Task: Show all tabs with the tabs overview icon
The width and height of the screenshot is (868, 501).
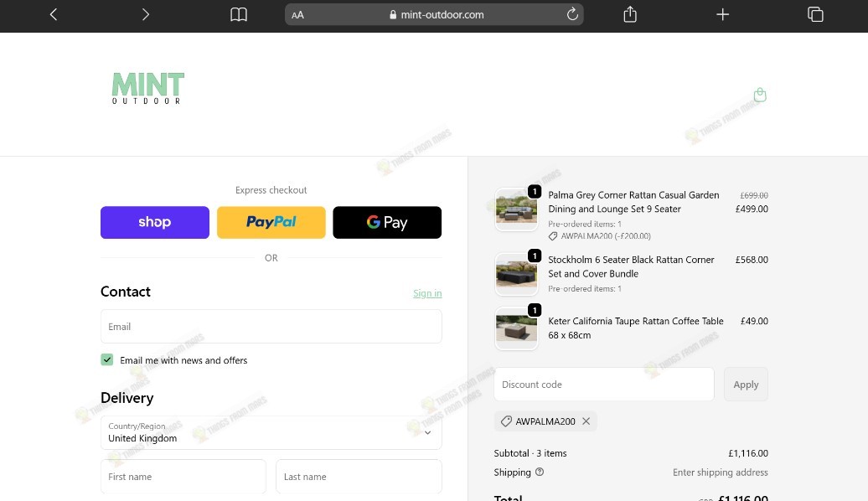Action: tap(815, 14)
